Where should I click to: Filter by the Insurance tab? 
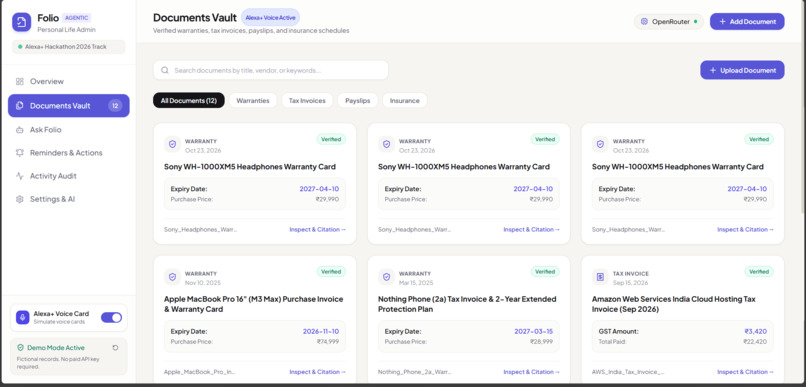point(405,101)
